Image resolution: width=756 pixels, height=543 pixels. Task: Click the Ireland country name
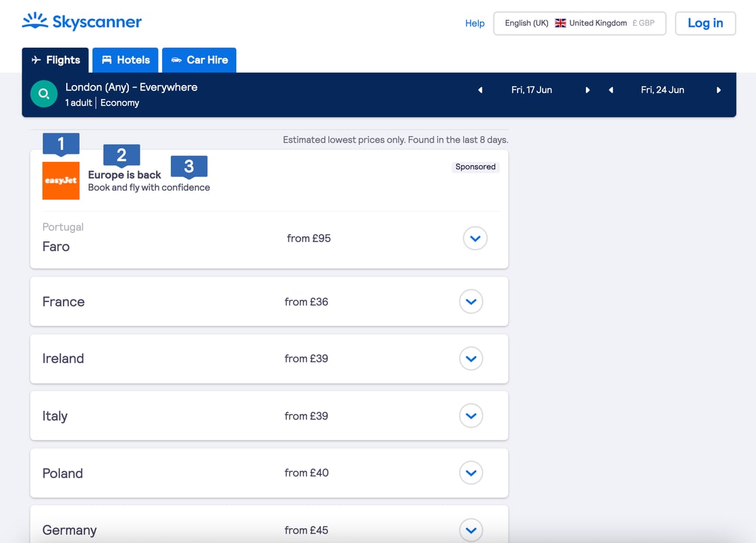pyautogui.click(x=63, y=358)
